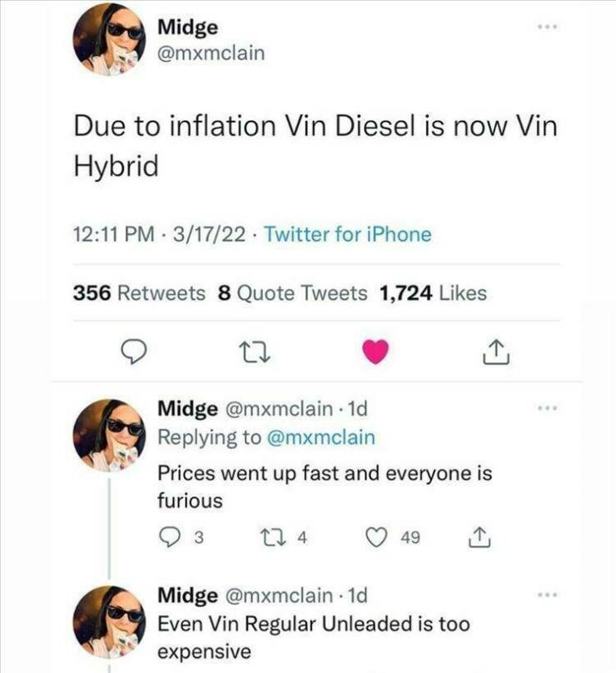The image size is (616, 673).
Task: Open Midge's profile picture on main tweet
Action: (x=109, y=39)
